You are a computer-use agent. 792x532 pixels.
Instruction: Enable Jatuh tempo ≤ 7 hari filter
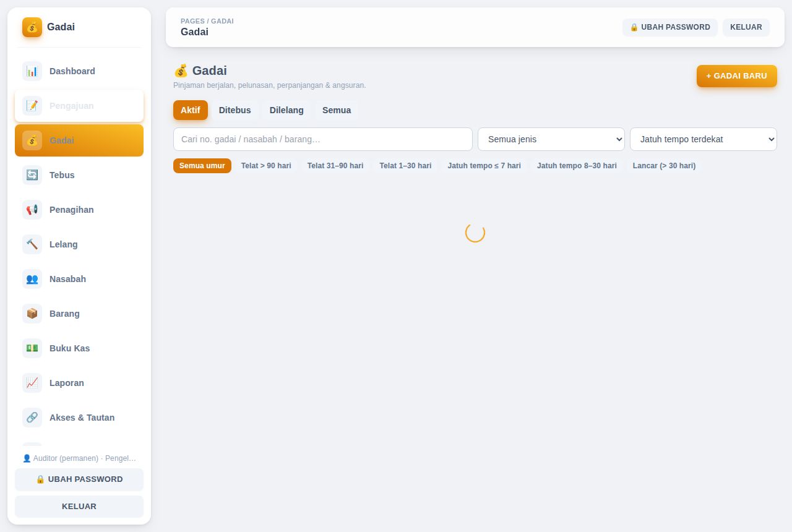[484, 166]
